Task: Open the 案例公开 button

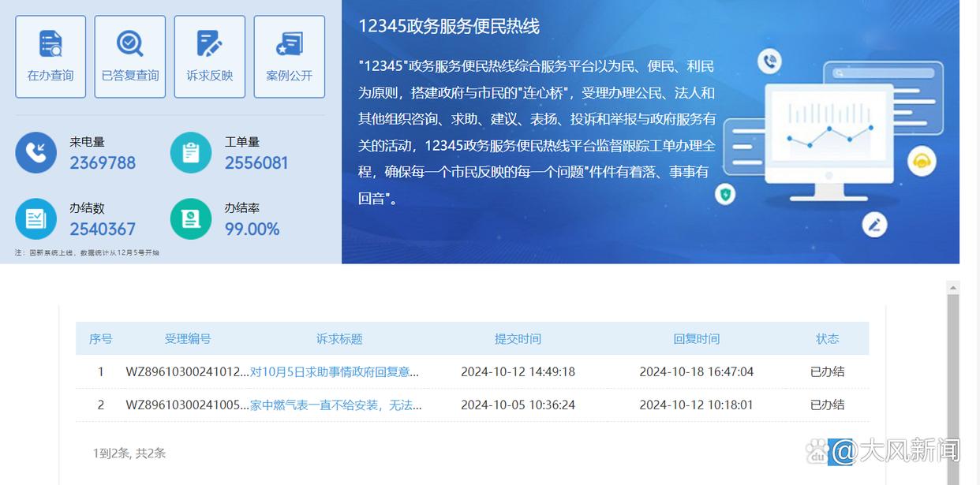Action: tap(290, 57)
